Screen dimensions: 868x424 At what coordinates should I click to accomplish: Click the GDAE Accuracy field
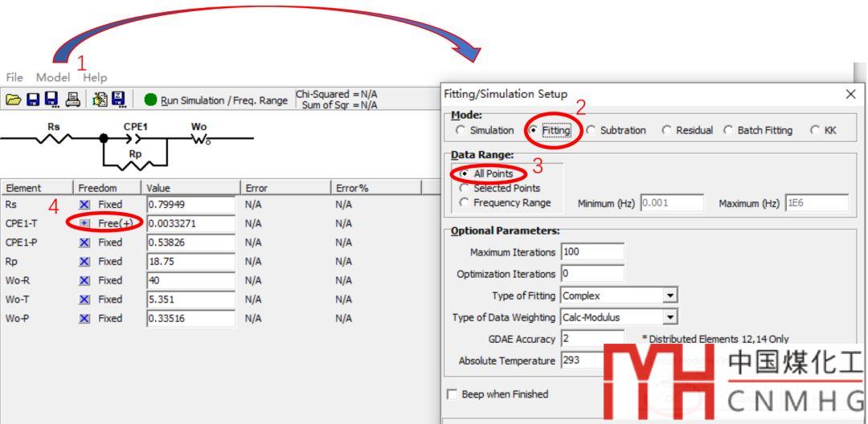tap(592, 339)
